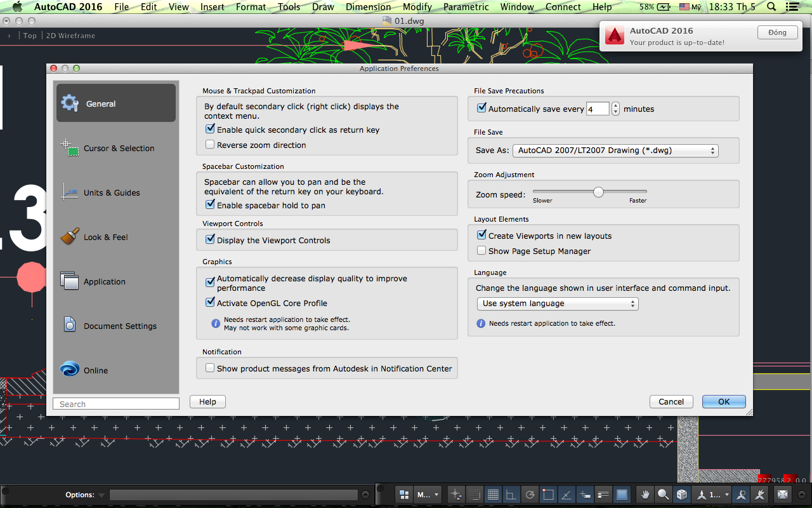Viewport: 812px width, 508px height.
Task: Click 2D Wireframe visual style label
Action: 70,36
